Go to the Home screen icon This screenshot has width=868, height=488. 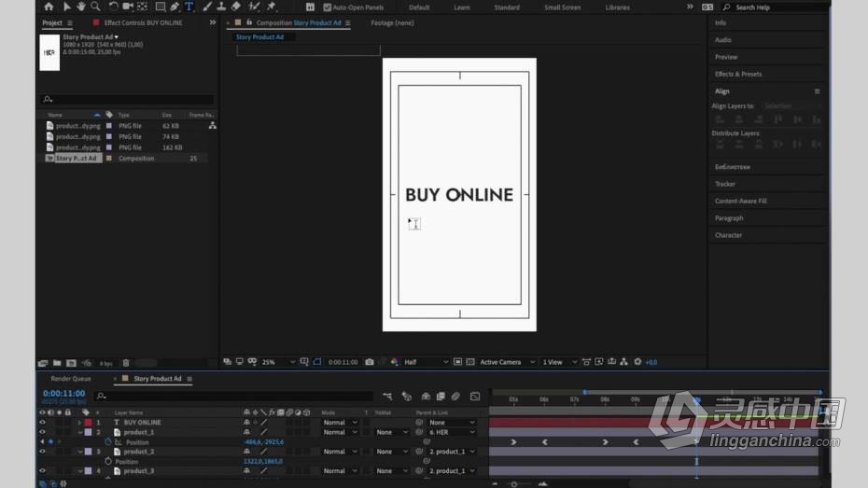[x=49, y=7]
